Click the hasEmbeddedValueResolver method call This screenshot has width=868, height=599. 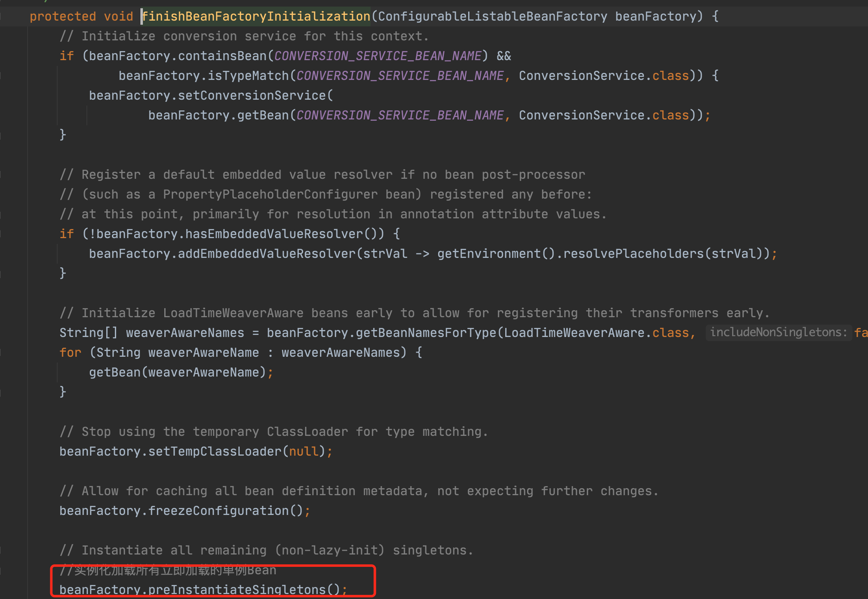click(x=274, y=234)
